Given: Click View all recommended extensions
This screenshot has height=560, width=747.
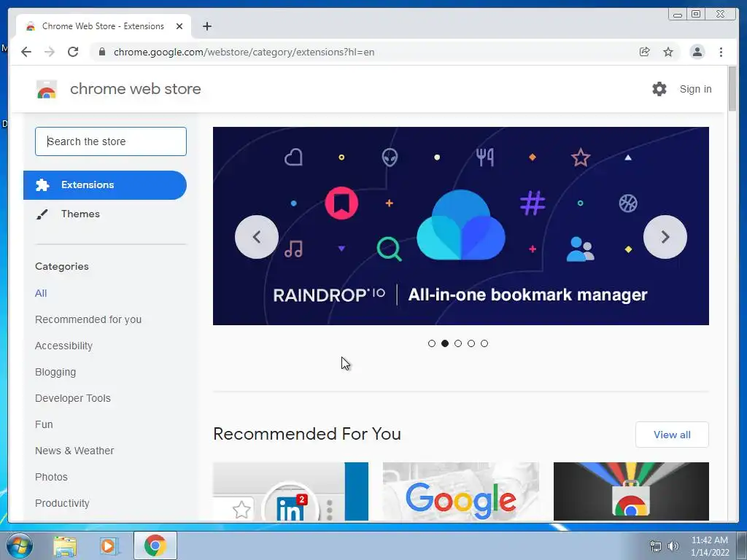Looking at the screenshot, I should click(x=672, y=435).
